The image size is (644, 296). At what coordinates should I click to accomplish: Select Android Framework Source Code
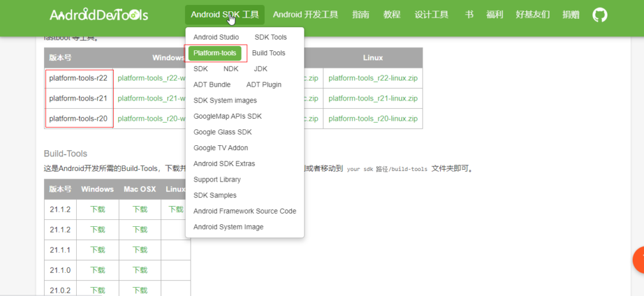click(245, 211)
